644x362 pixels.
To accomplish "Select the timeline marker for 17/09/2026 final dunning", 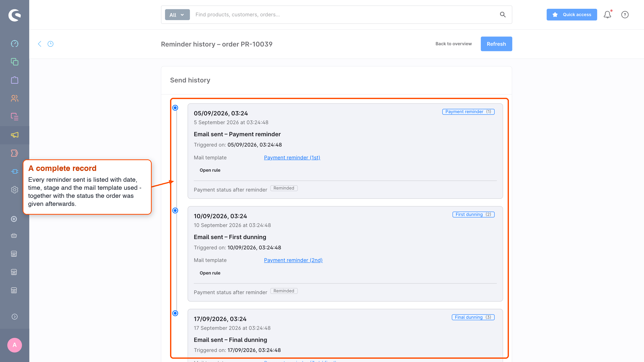I will pos(175,313).
